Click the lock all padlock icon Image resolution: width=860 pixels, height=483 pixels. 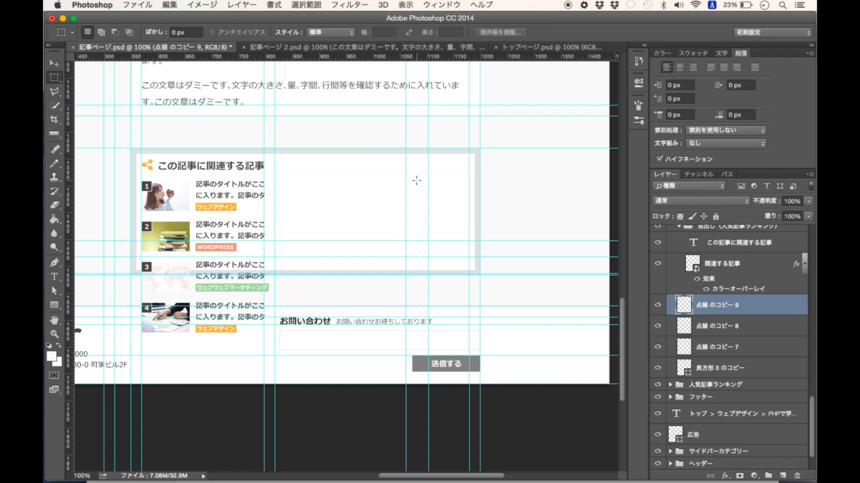(716, 217)
